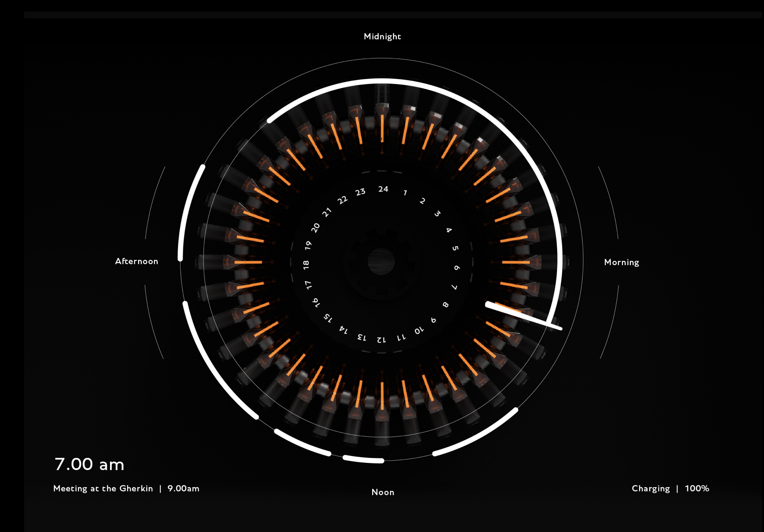Select hour 12 on the dial
Screen dimensions: 764x532
[381, 339]
